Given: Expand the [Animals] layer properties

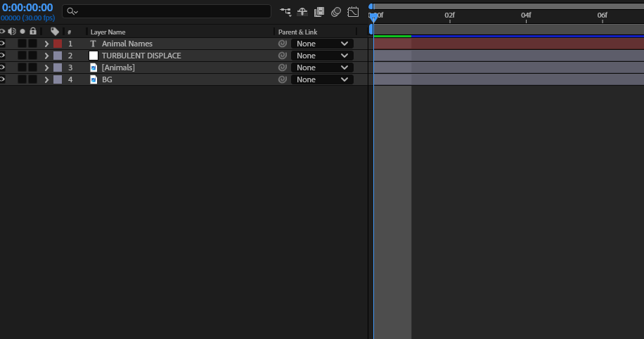Looking at the screenshot, I should click(x=46, y=68).
